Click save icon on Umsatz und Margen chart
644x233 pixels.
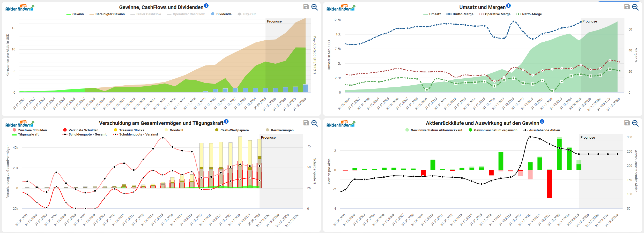click(x=627, y=7)
